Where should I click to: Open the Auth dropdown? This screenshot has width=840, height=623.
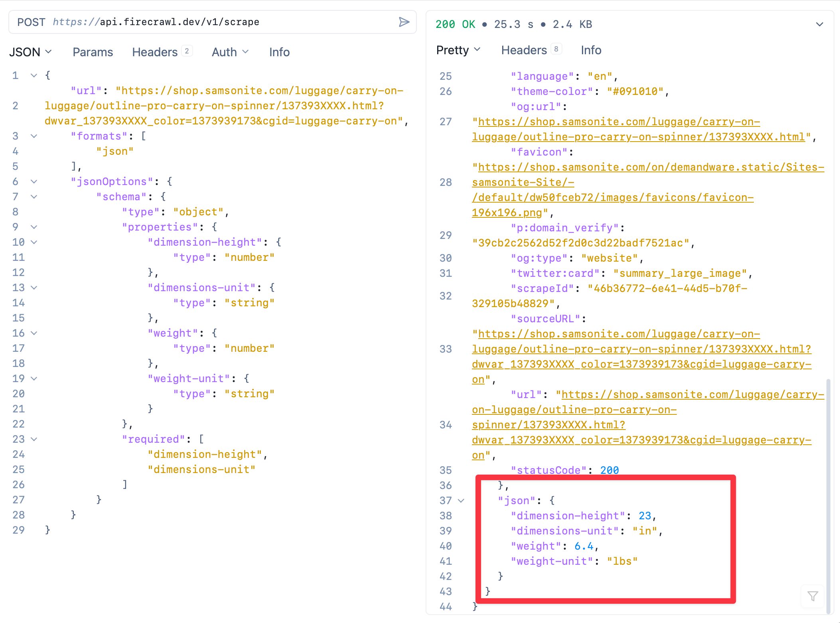click(230, 52)
